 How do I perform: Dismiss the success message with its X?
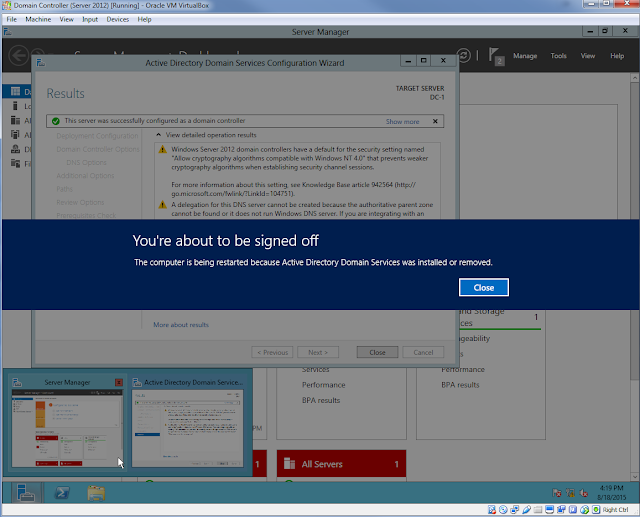[435, 121]
